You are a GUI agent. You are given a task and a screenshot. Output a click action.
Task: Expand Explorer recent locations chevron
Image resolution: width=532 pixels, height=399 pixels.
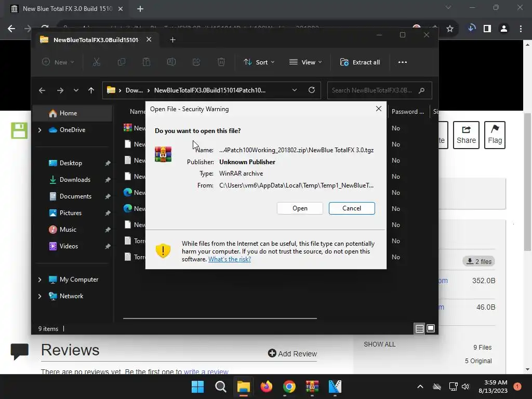(x=76, y=90)
